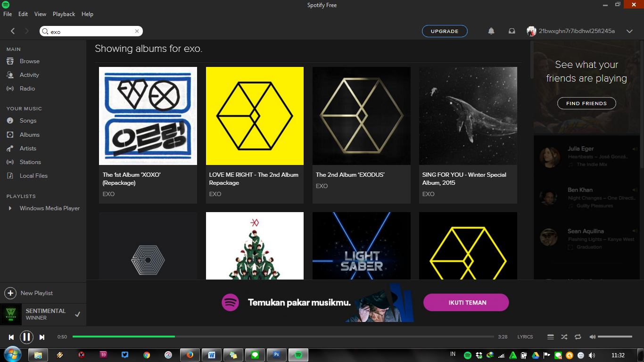Adjust the volume slider

click(615, 337)
